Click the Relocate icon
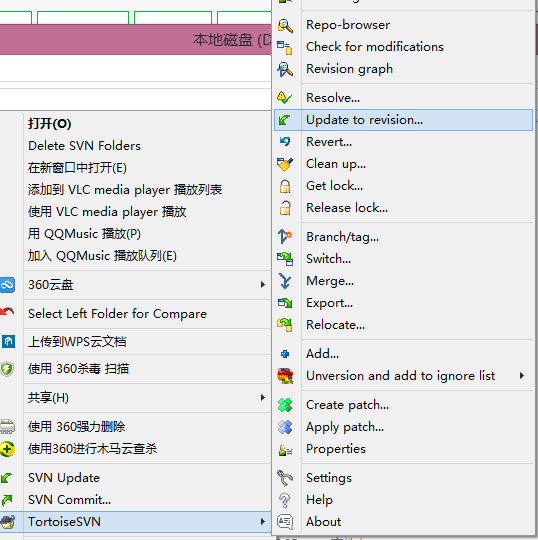This screenshot has height=540, width=538. coord(285,325)
